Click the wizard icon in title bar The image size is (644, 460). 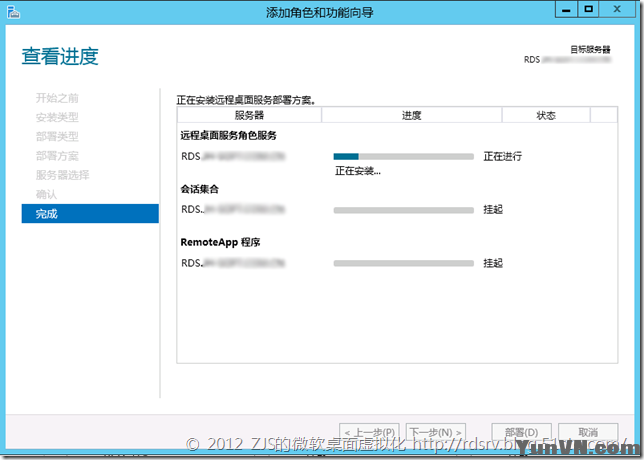pyautogui.click(x=13, y=12)
